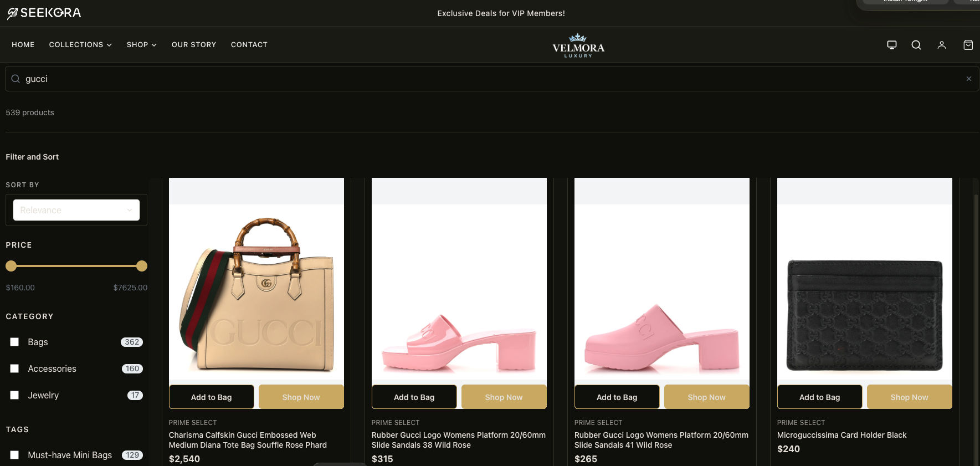980x466 pixels.
Task: Add the Microguccissima Card Holder to bag
Action: (820, 397)
